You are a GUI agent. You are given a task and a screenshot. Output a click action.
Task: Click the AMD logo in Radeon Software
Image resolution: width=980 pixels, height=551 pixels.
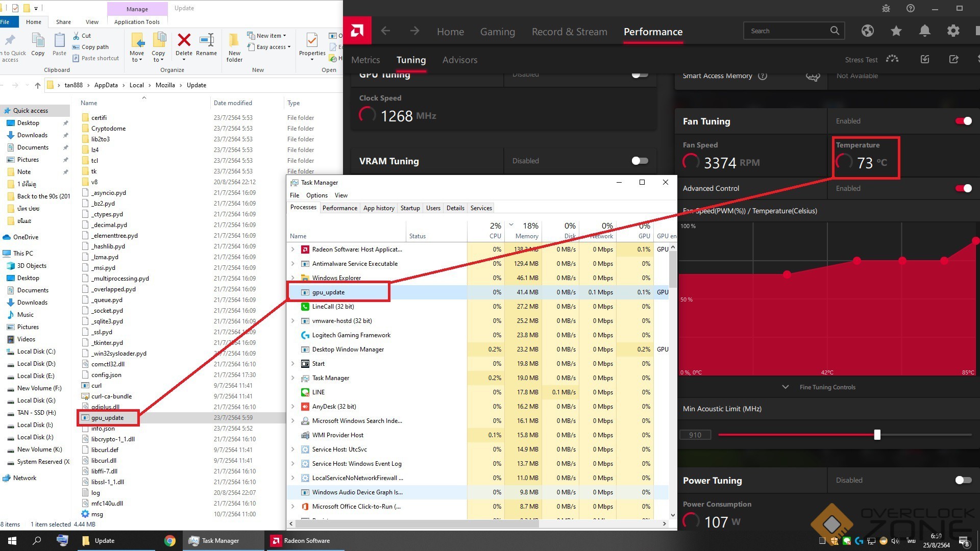(357, 31)
